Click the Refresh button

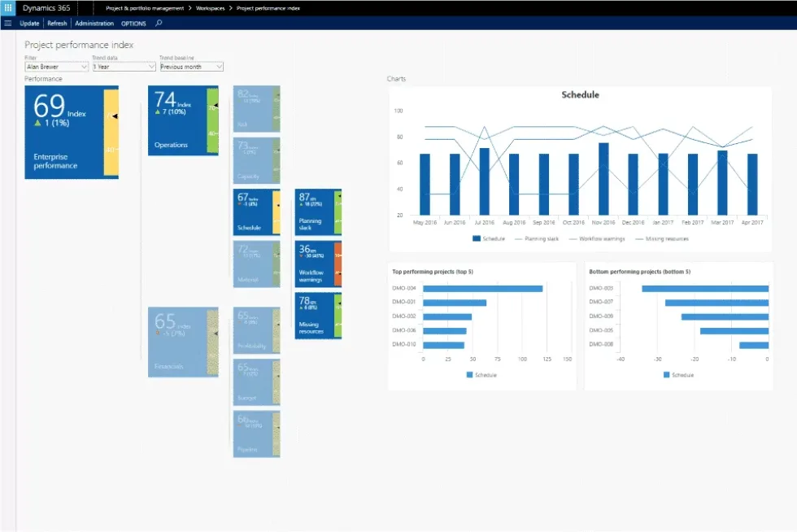(x=57, y=24)
